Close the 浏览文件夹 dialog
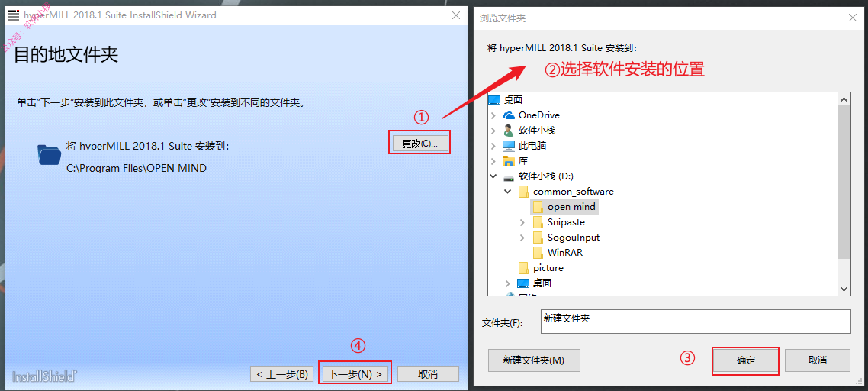This screenshot has width=868, height=391. tap(853, 18)
